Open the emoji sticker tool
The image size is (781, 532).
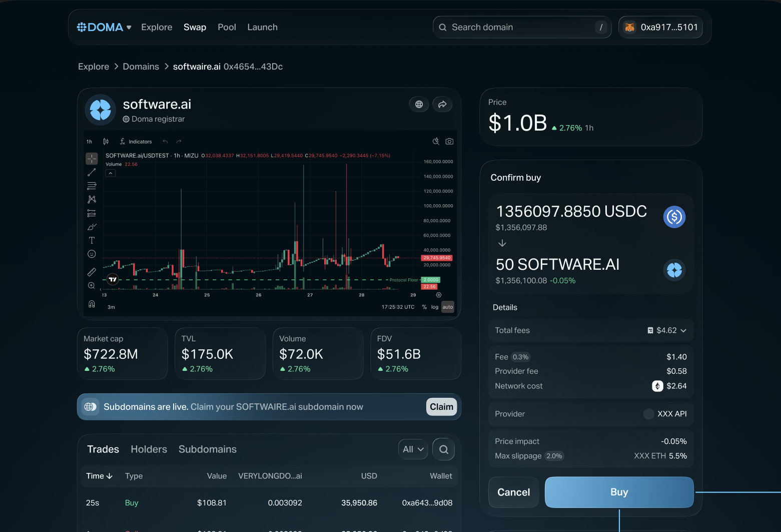pyautogui.click(x=92, y=254)
